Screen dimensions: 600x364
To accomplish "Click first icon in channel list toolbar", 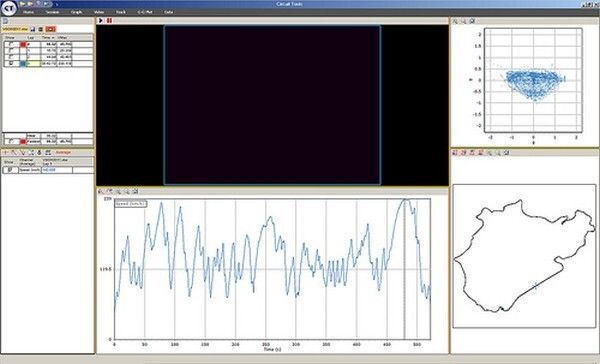I will click(5, 152).
